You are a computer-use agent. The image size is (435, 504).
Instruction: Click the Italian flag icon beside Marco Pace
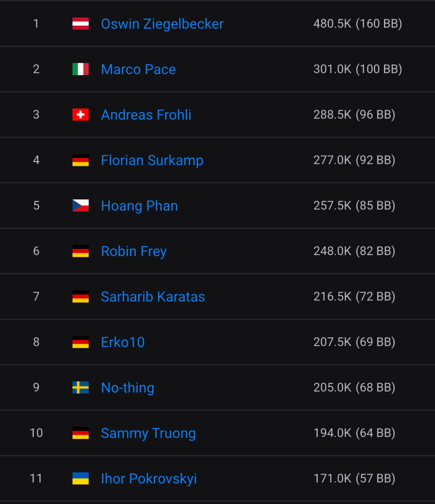[80, 69]
